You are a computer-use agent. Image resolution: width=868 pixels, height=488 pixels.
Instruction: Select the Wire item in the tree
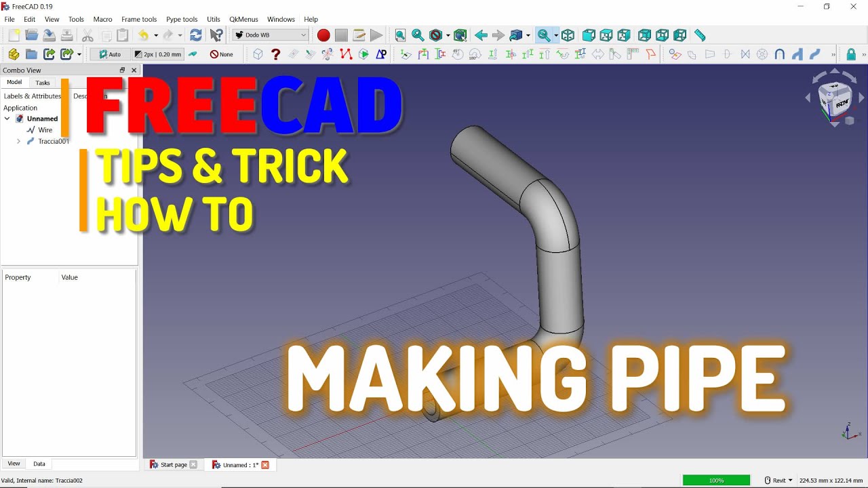45,129
